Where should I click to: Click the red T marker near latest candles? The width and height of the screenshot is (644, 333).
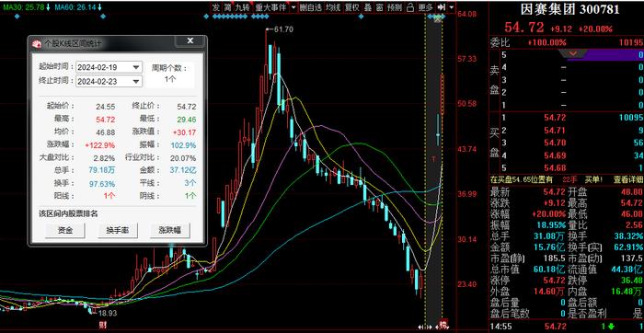(433, 158)
